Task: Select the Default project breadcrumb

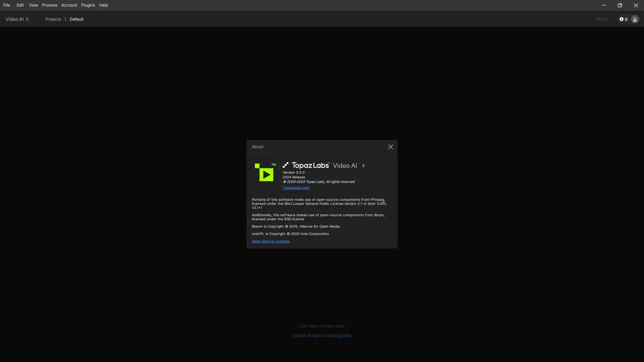Action: (x=76, y=19)
